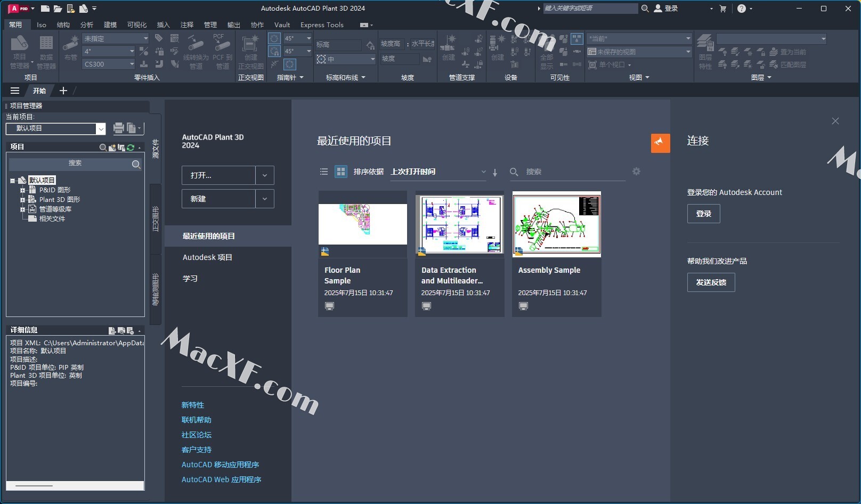This screenshot has height=504, width=861.
Task: Switch to the Vault ribbon tab
Action: click(x=282, y=25)
